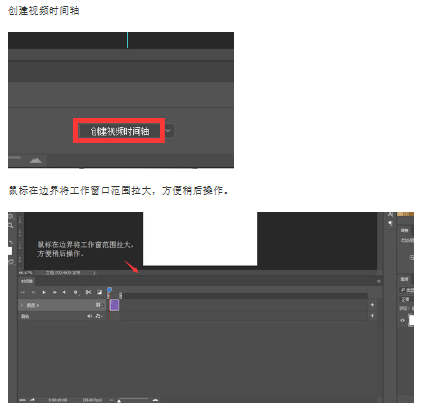436x411 pixels.
Task: Click the paragraph panel icon
Action: [x=390, y=223]
